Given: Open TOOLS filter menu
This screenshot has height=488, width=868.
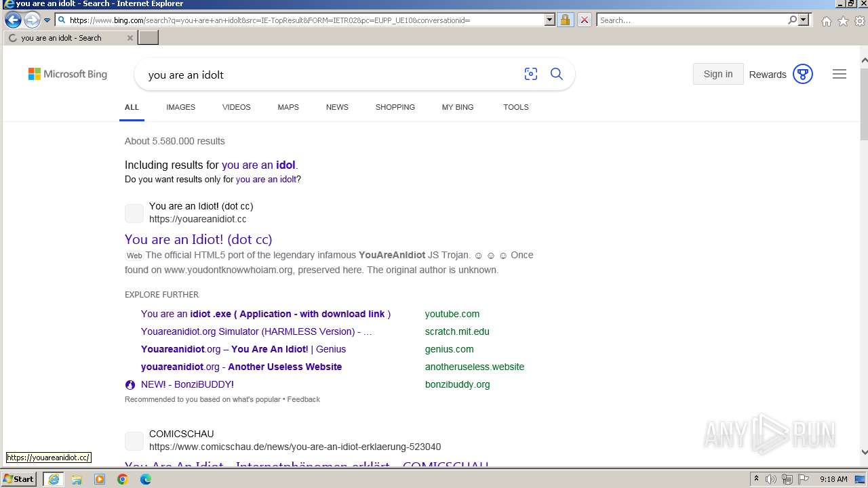Looking at the screenshot, I should (516, 107).
